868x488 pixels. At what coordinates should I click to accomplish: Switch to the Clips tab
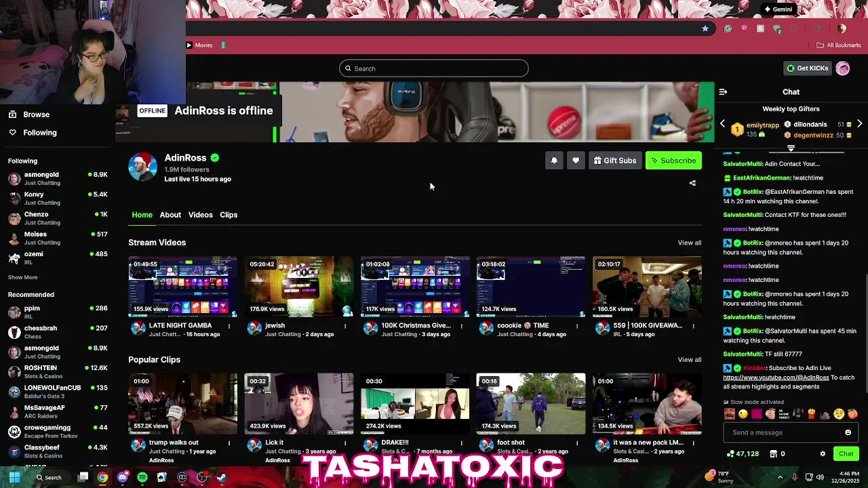229,215
